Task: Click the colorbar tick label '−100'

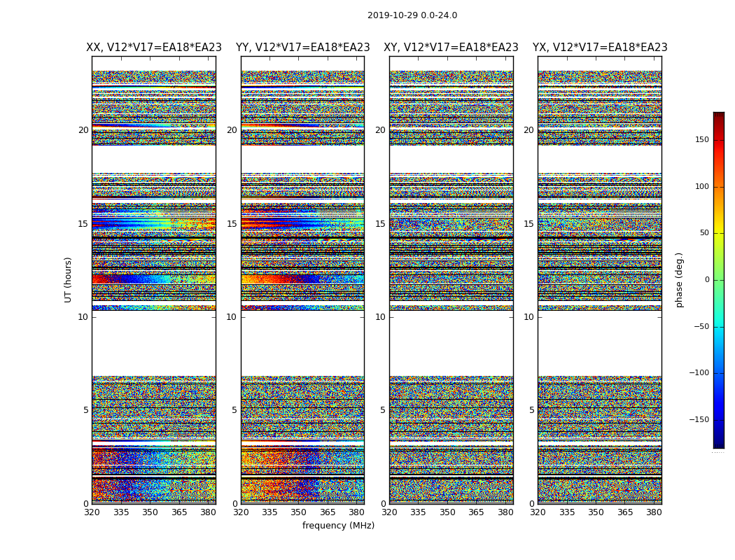Action: coord(699,372)
